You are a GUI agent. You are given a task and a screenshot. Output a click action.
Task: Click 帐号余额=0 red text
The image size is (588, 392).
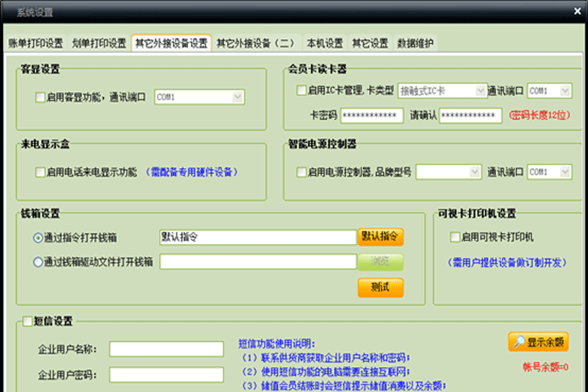(x=545, y=367)
